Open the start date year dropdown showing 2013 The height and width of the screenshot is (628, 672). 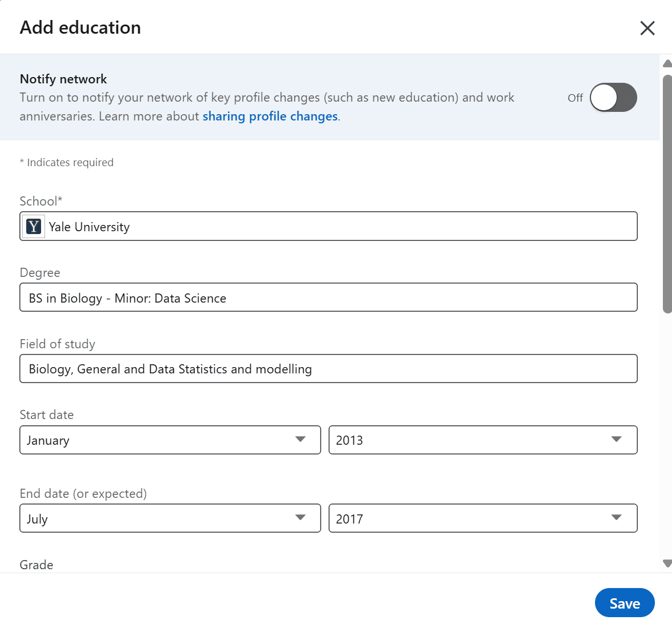(x=483, y=440)
